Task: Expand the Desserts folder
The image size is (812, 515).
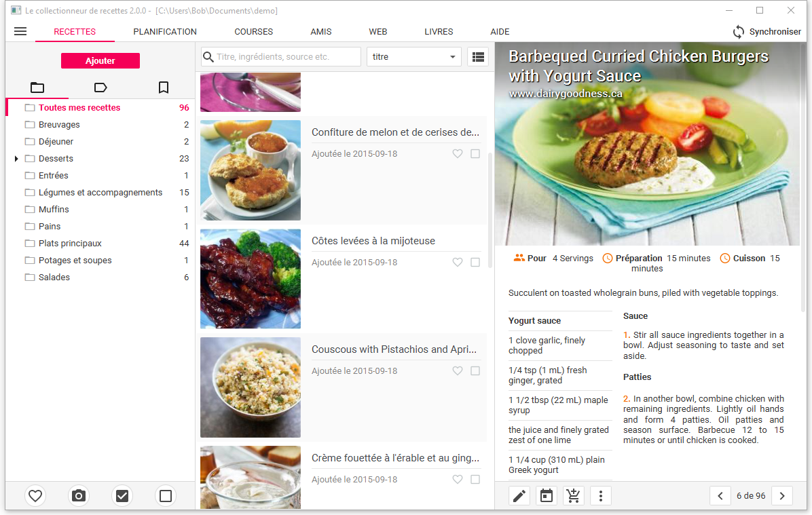Action: coord(16,158)
